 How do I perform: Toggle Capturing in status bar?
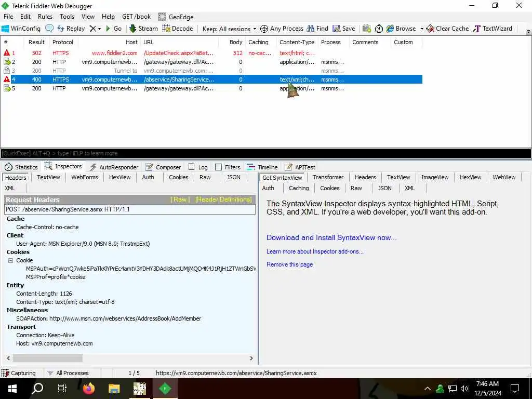click(19, 373)
